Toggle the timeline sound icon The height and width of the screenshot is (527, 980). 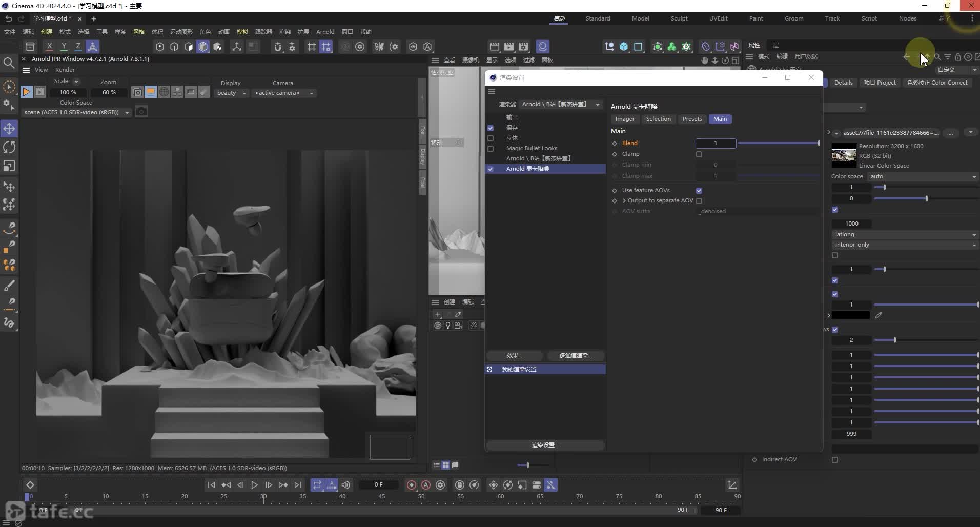point(346,485)
